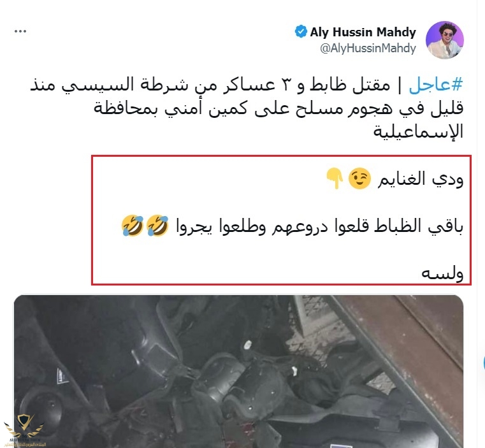Click the blue verified badge
The image size is (485, 448).
[x=301, y=32]
